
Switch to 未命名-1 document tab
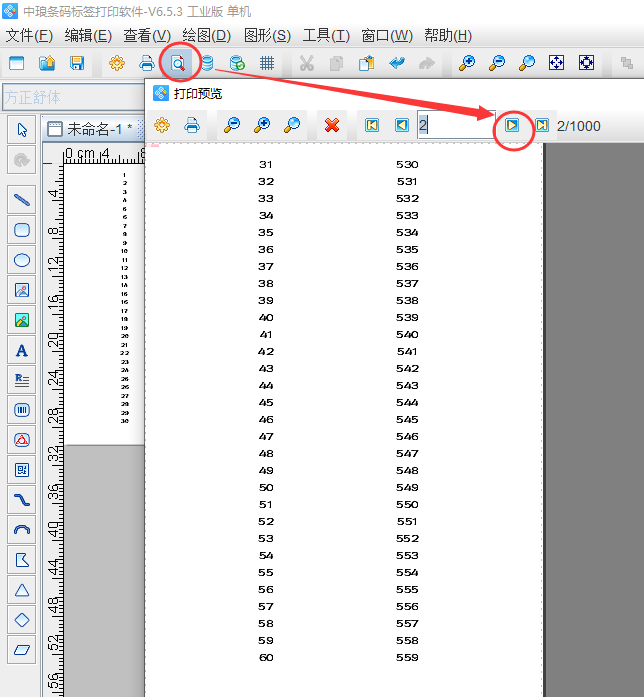[x=93, y=129]
